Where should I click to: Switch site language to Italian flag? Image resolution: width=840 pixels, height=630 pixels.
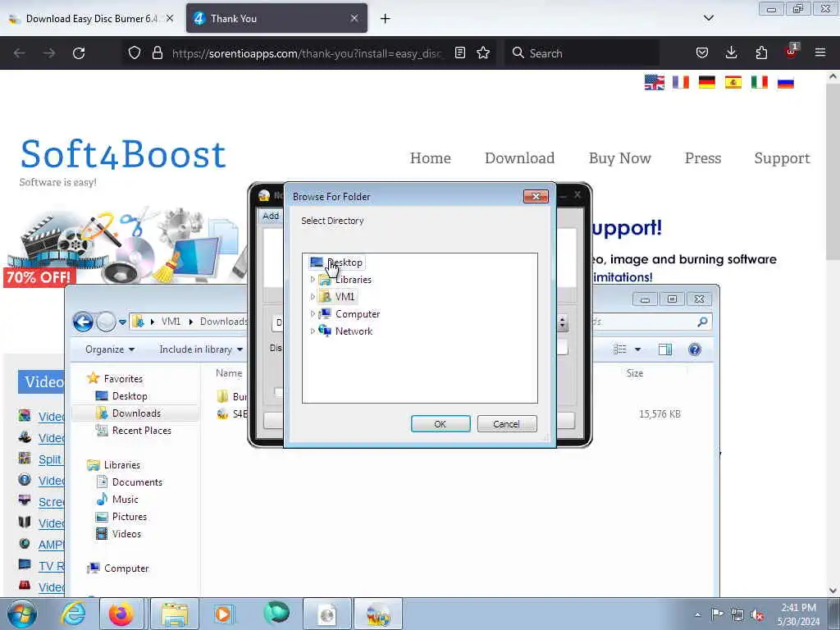[759, 83]
